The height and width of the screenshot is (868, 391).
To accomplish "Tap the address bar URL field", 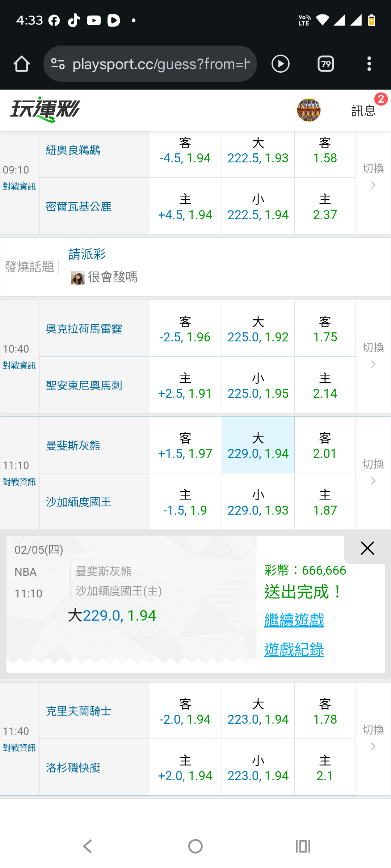I will click(x=161, y=64).
